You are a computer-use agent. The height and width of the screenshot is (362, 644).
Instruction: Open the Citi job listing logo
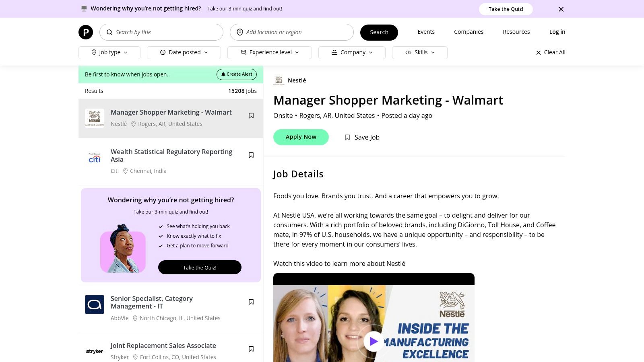[x=95, y=158]
